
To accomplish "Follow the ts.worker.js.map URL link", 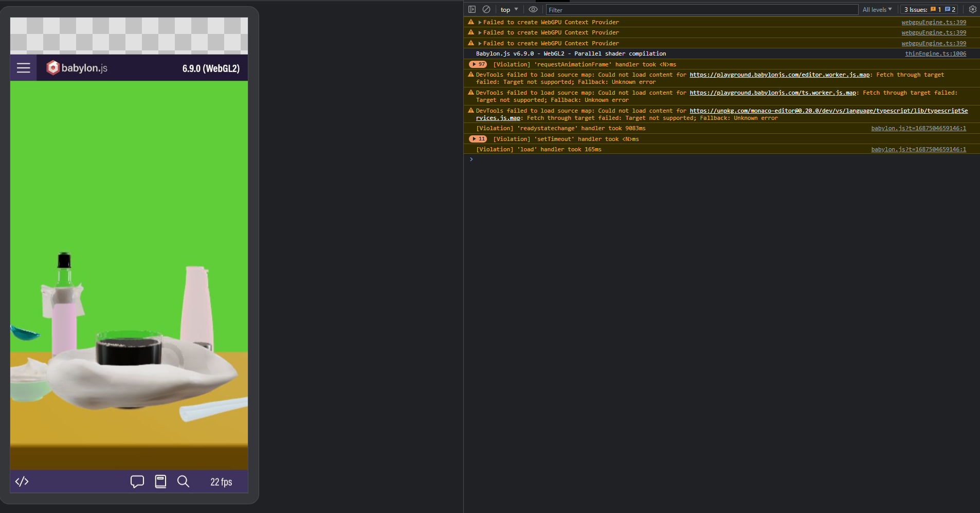I will [773, 93].
